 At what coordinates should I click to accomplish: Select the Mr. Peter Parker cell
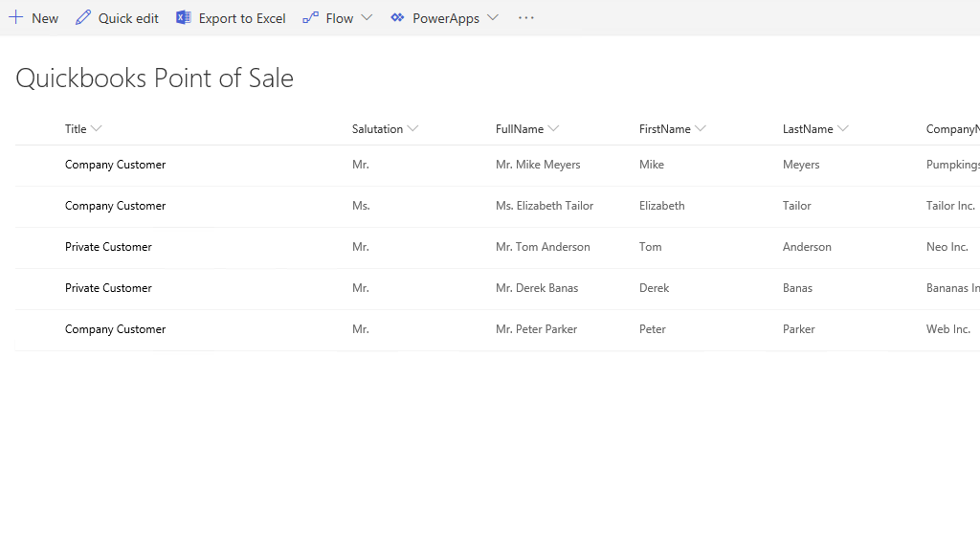[536, 329]
